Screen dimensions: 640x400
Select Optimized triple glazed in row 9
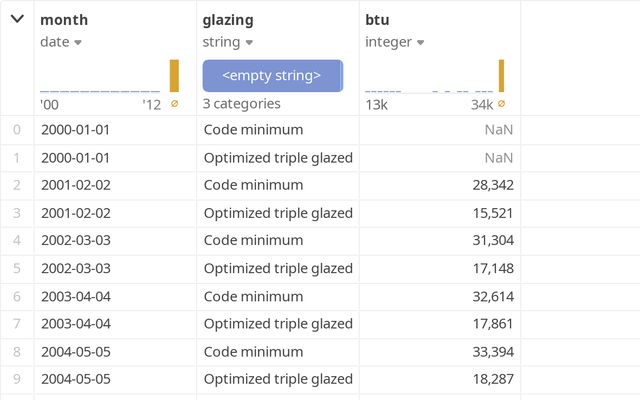[278, 379]
